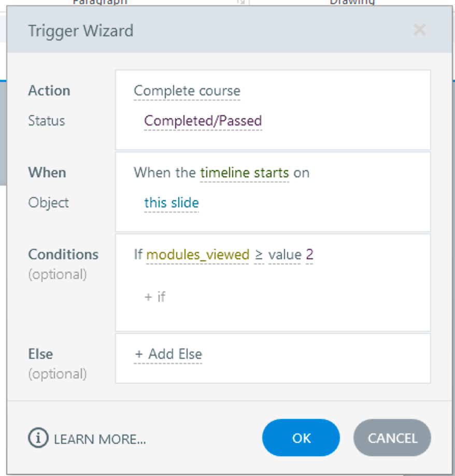Close the Trigger Wizard dialog
The width and height of the screenshot is (455, 476).
point(419,30)
